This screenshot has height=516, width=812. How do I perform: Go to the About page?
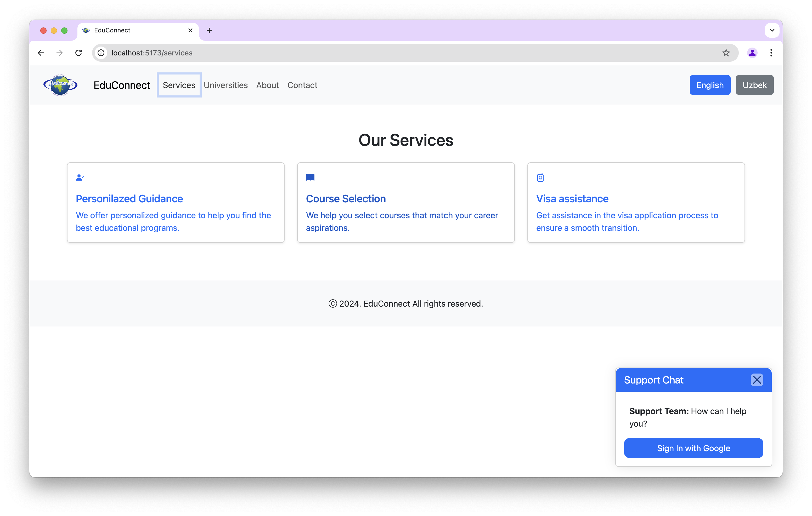pos(267,85)
